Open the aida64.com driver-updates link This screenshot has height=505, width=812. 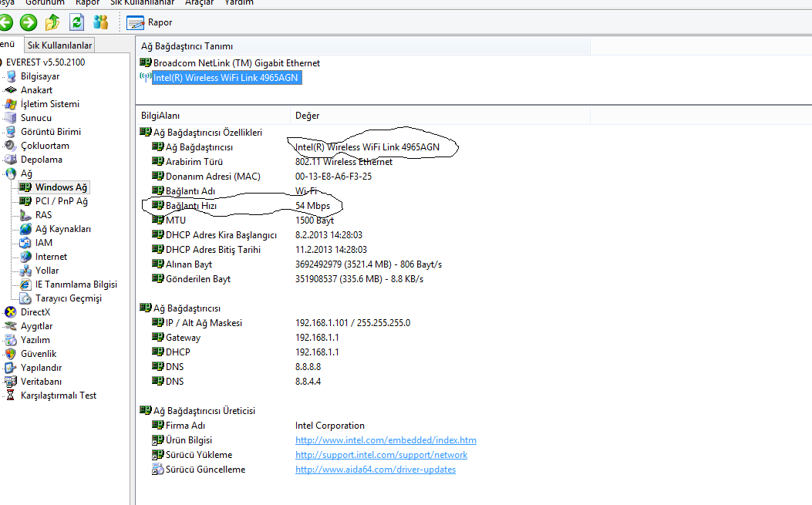pos(376,470)
